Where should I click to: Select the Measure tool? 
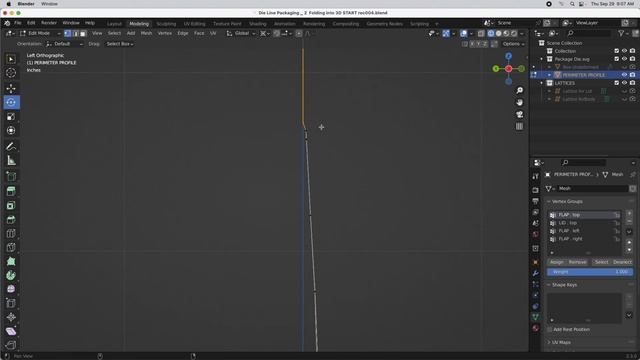point(11,161)
